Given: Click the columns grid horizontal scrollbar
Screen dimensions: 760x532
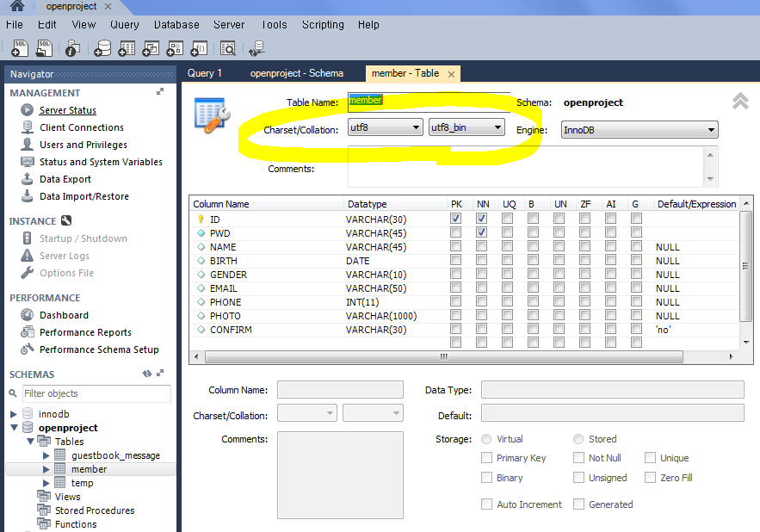Looking at the screenshot, I should click(444, 357).
